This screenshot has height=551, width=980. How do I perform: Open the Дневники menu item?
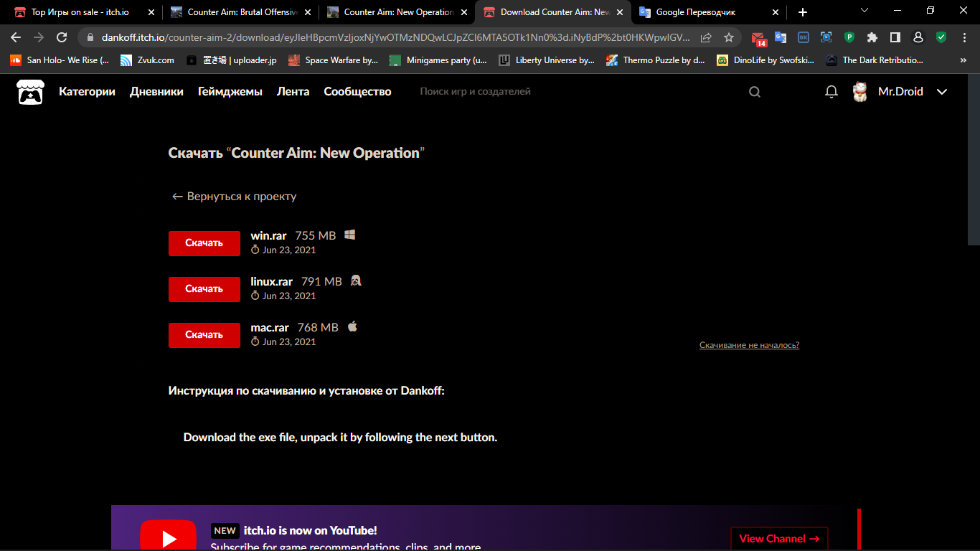(x=156, y=92)
